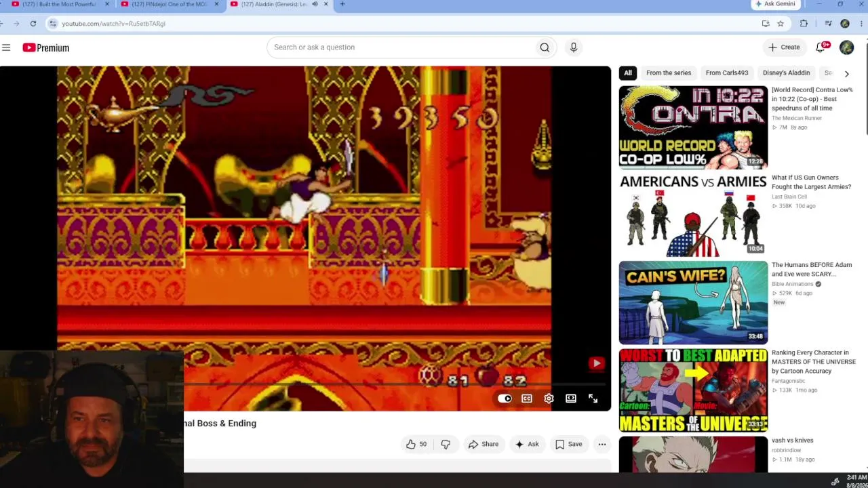
Task: Open the YouTube account avatar menu
Action: pos(846,47)
